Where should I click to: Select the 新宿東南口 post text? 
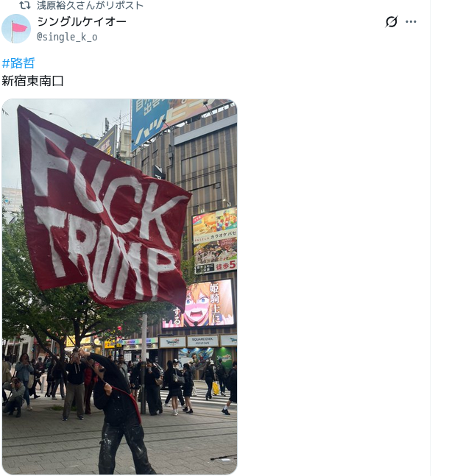(32, 81)
